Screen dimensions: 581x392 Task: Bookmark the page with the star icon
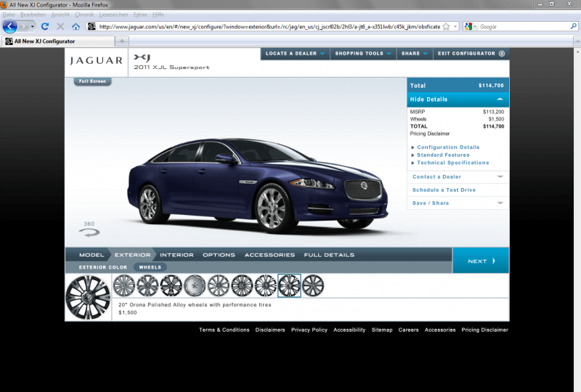[x=446, y=27]
